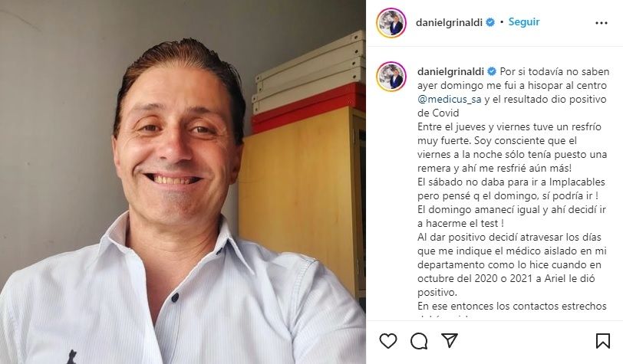Viewport: 623px width, 364px height.
Task: Click the verified badge in the caption
Action: pos(492,71)
